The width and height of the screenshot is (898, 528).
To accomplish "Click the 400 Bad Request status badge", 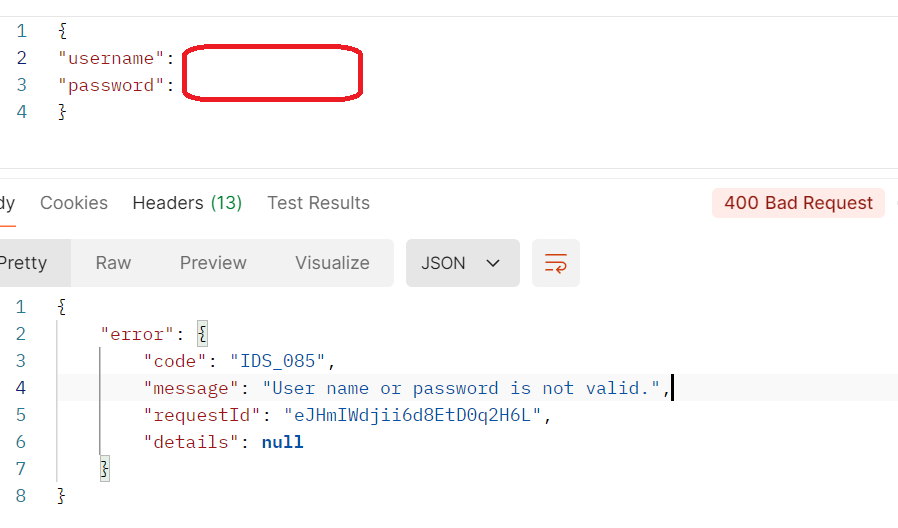I will tap(798, 203).
